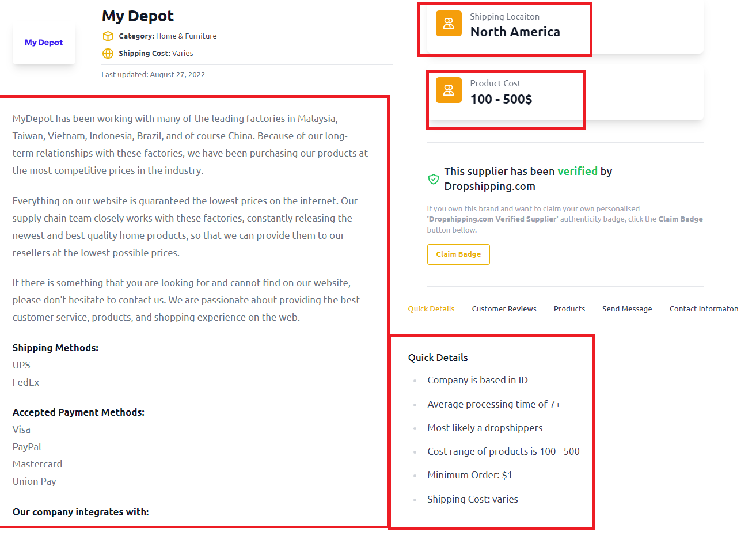Click the Product Cost card label
The image size is (756, 559).
(495, 83)
